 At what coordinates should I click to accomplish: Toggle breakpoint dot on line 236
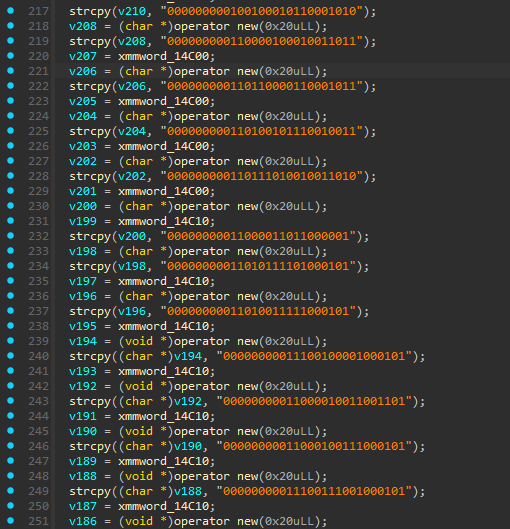[x=10, y=296]
